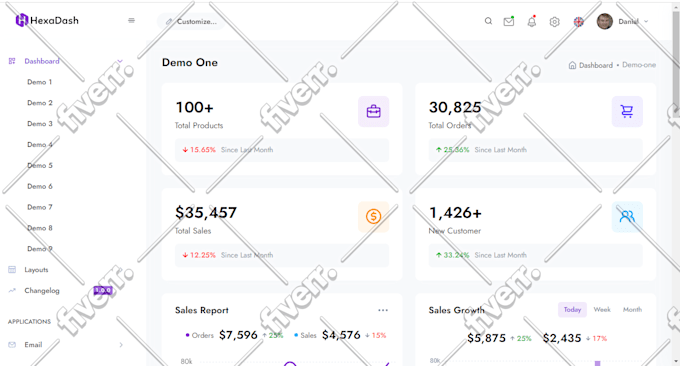Click the 30,825 Total Orders value

click(x=455, y=107)
